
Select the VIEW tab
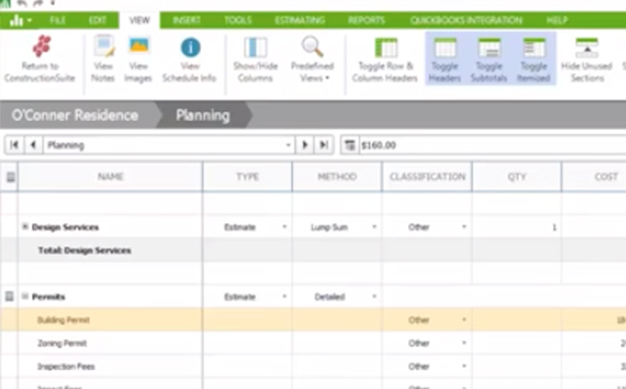pyautogui.click(x=139, y=20)
